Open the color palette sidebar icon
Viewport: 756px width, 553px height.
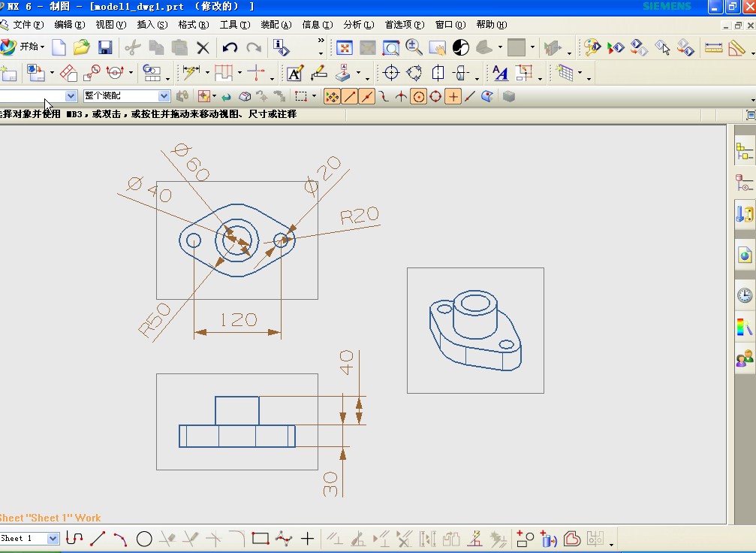745,327
